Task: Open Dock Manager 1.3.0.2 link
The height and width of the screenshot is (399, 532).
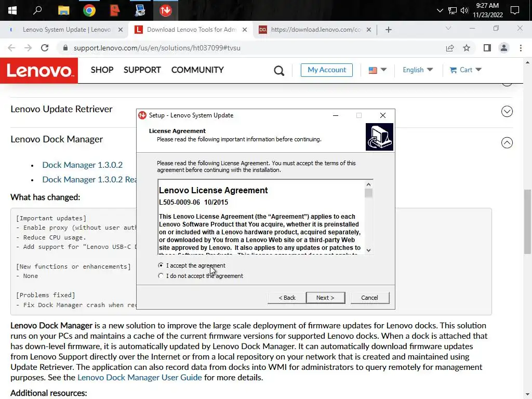Action: click(83, 165)
